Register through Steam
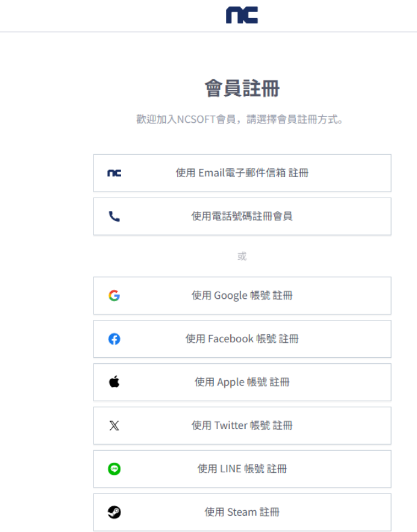Screen dimensions: 417x532 pos(242,512)
